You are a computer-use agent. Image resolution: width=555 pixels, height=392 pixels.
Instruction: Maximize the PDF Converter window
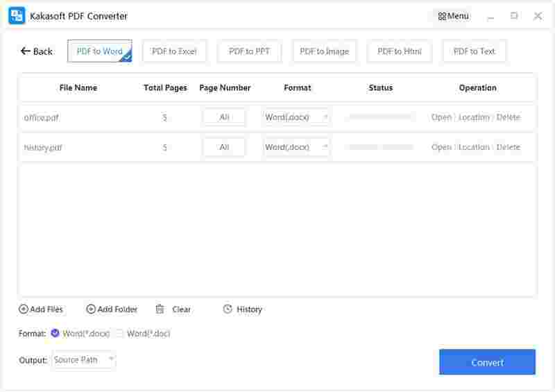pos(514,16)
